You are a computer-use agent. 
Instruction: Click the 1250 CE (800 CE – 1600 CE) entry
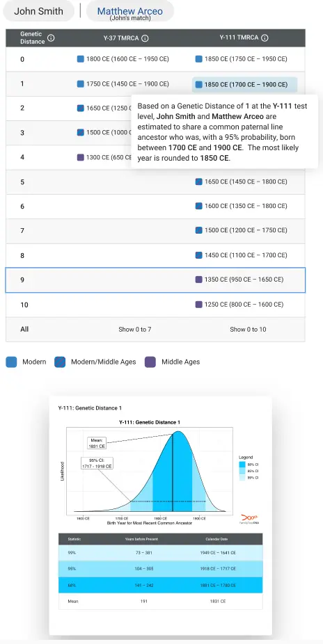(239, 305)
